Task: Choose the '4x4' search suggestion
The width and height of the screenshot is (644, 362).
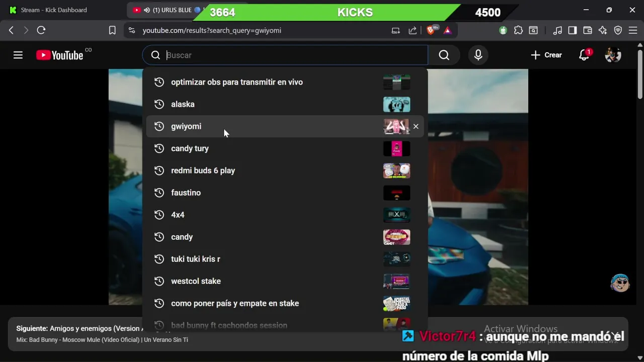Action: click(285, 215)
